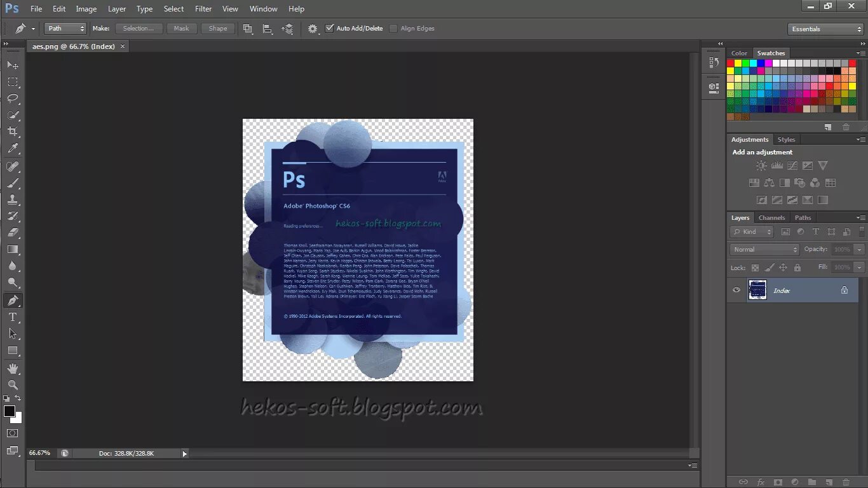Open the Path mode dropdown
Image resolution: width=868 pixels, height=488 pixels.
tap(64, 28)
